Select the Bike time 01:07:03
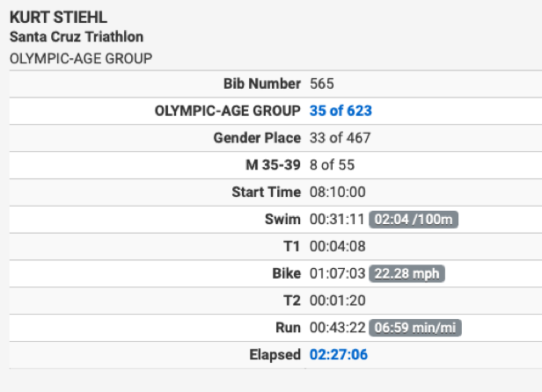Screen dimensions: 542x392 tap(337, 273)
